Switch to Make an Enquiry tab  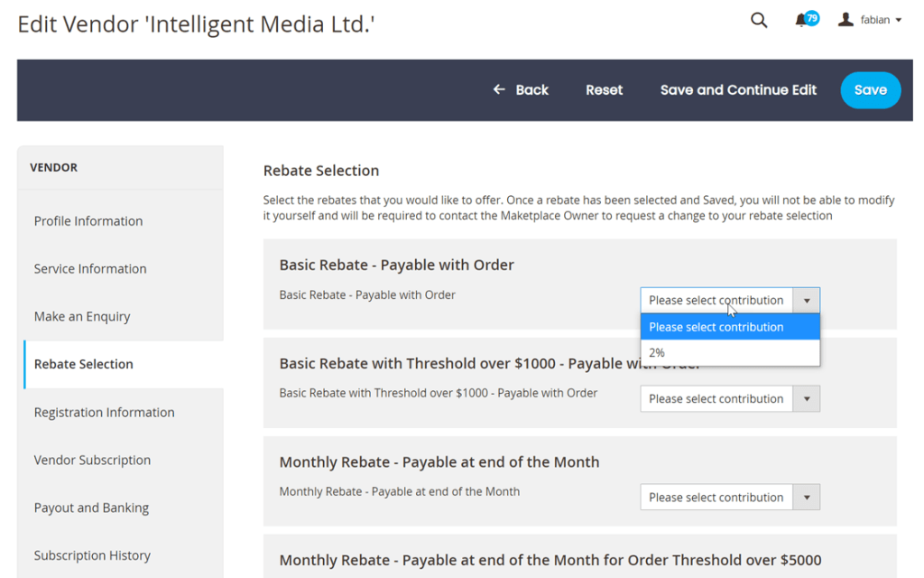click(82, 317)
